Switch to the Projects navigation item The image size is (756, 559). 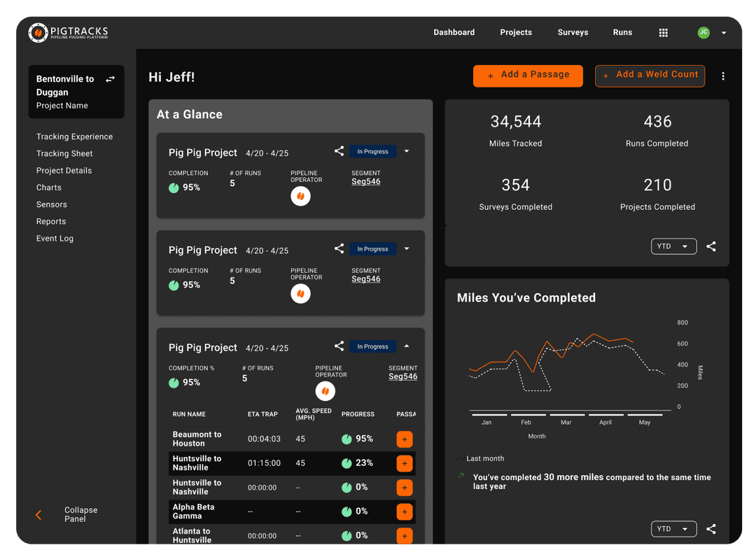[x=516, y=32]
